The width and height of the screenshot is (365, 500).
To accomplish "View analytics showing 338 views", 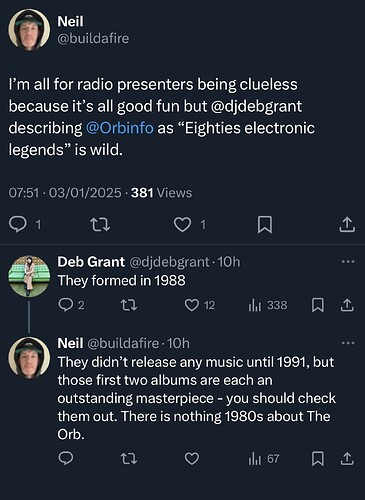I will pos(268,305).
